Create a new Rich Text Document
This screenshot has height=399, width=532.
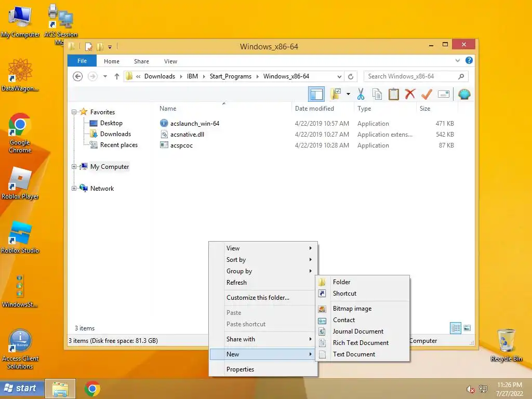pos(363,343)
